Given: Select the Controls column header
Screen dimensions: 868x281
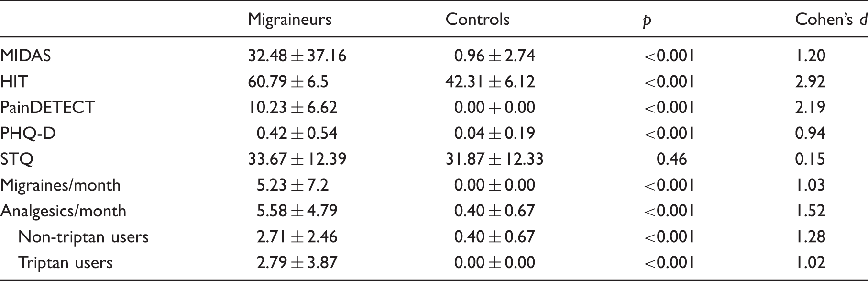Looking at the screenshot, I should [x=477, y=19].
